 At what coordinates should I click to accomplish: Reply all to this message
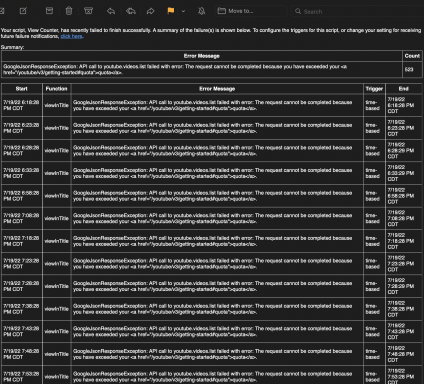tap(131, 11)
